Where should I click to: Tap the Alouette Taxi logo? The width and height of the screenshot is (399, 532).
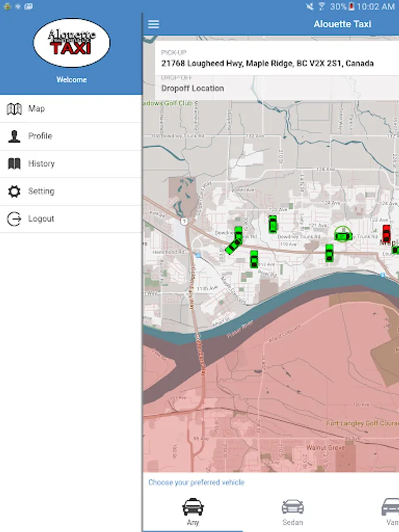pos(72,43)
